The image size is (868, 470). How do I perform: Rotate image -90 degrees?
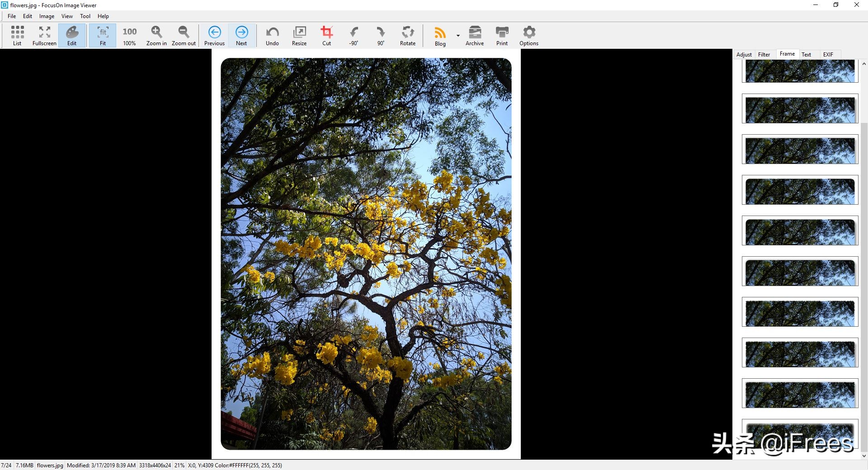pyautogui.click(x=354, y=36)
